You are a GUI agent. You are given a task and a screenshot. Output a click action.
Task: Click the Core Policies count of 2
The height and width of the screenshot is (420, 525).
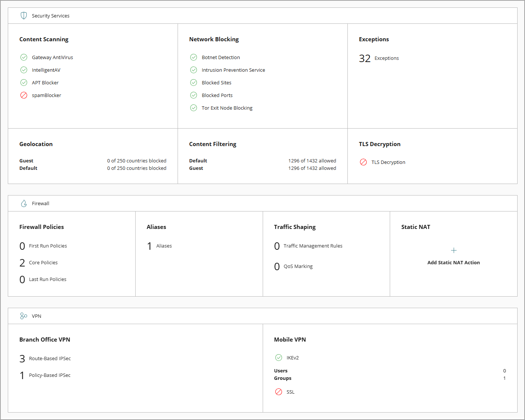[22, 262]
